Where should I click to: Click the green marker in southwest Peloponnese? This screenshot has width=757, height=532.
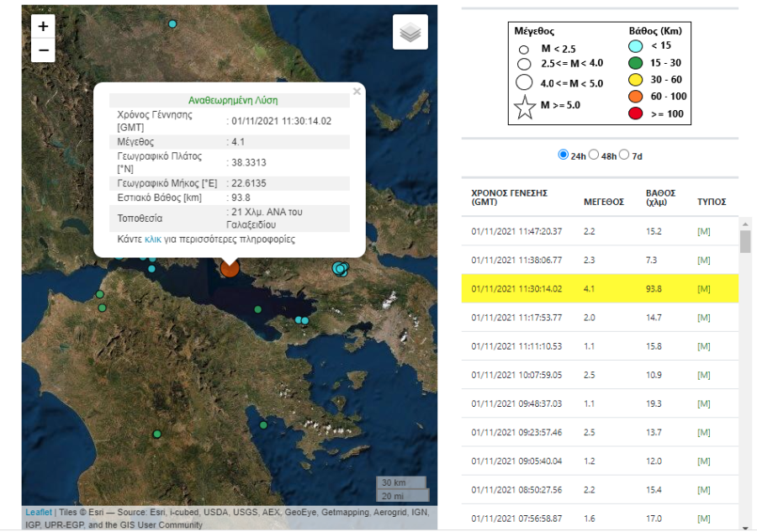(157, 435)
